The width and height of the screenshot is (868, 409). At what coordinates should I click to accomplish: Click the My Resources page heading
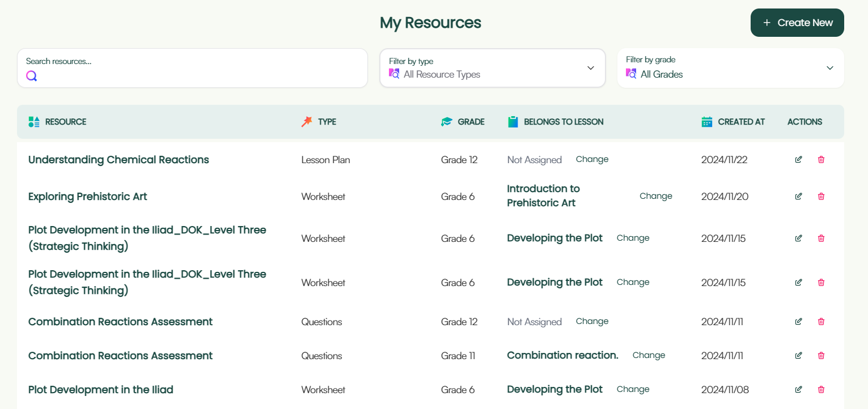(x=430, y=23)
